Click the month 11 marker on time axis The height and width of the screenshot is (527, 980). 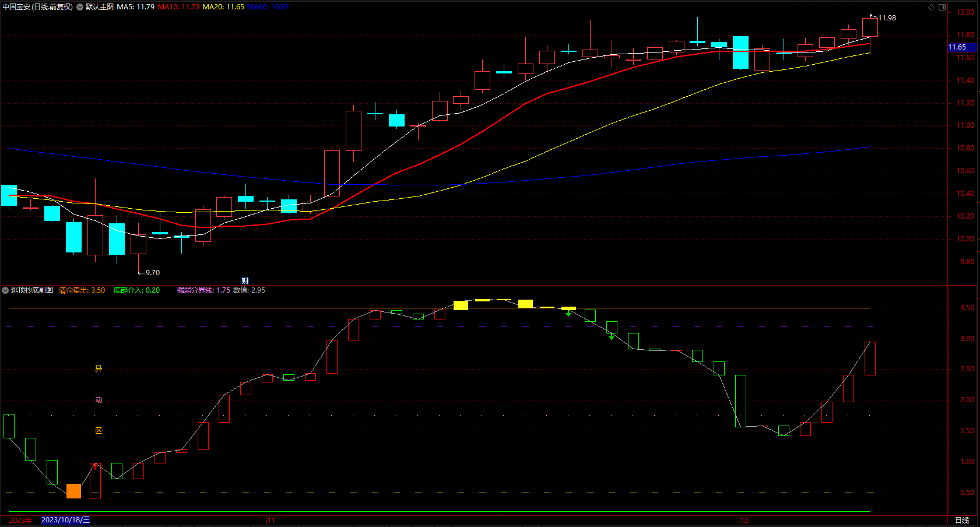271,520
